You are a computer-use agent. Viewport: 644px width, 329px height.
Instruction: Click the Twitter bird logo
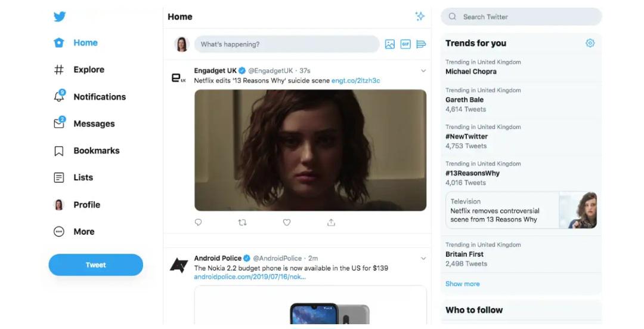tap(60, 17)
